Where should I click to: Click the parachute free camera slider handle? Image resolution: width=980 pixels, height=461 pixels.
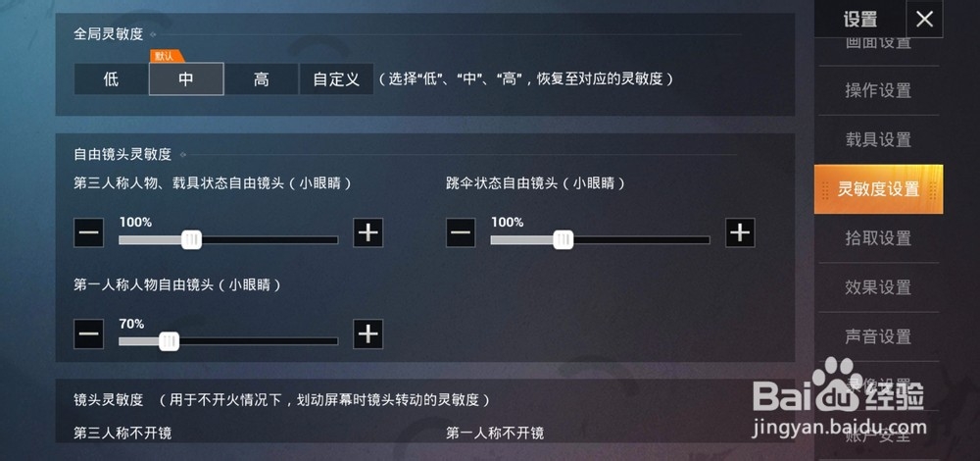point(563,239)
